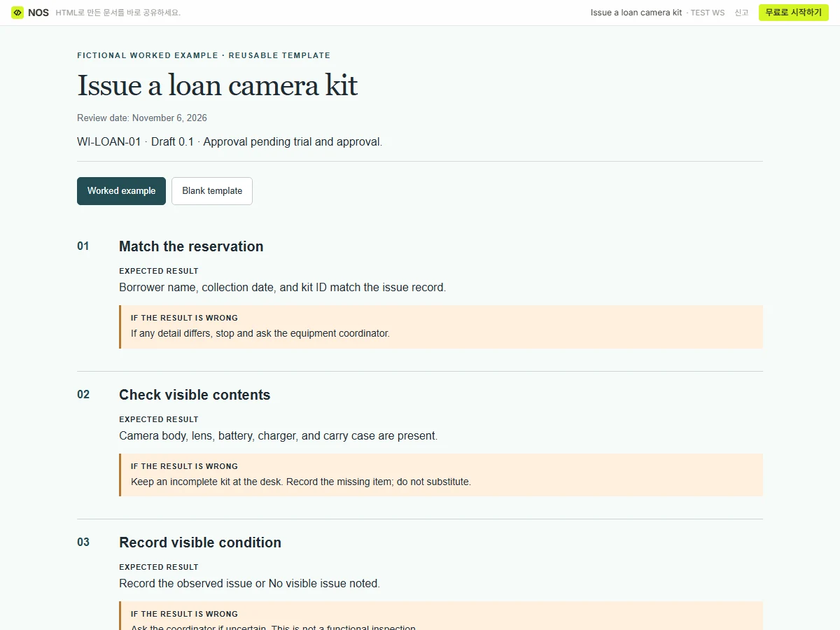840x630 pixels.
Task: Click the main heading Issue a loan camera kit
Action: [217, 85]
